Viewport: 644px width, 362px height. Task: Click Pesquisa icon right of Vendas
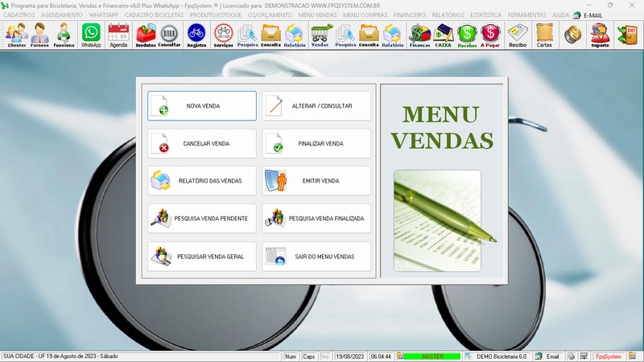(x=345, y=35)
